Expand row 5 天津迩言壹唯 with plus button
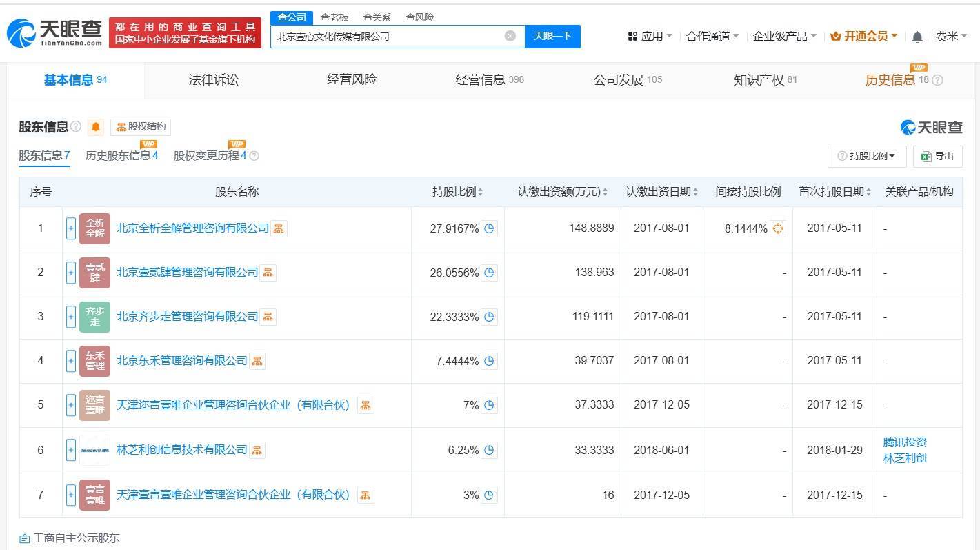Image resolution: width=980 pixels, height=550 pixels. click(71, 405)
